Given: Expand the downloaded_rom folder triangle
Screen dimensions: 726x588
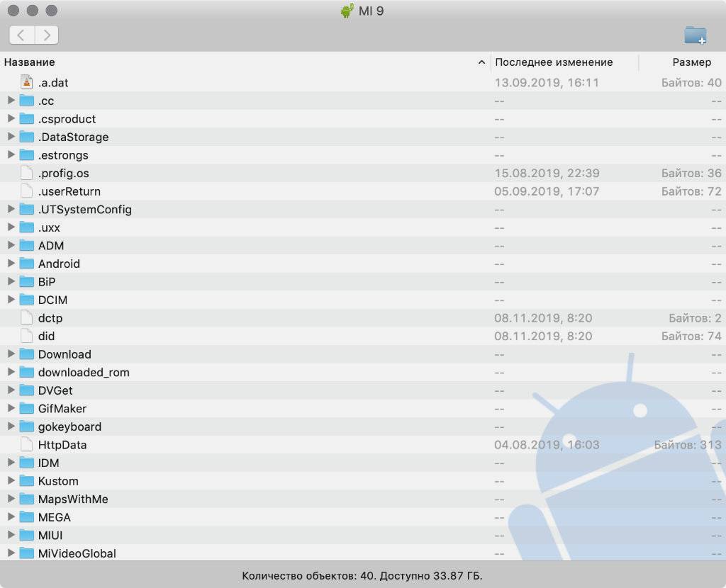Looking at the screenshot, I should point(11,372).
